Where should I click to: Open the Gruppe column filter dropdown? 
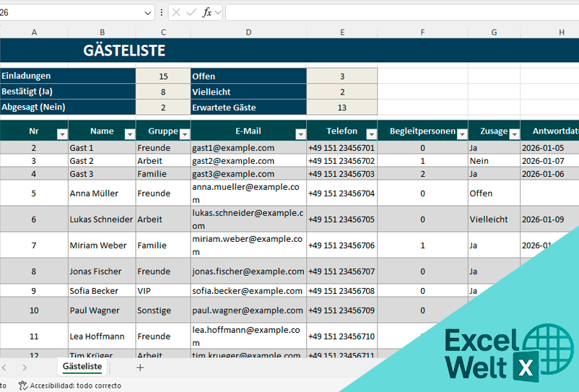click(x=185, y=135)
